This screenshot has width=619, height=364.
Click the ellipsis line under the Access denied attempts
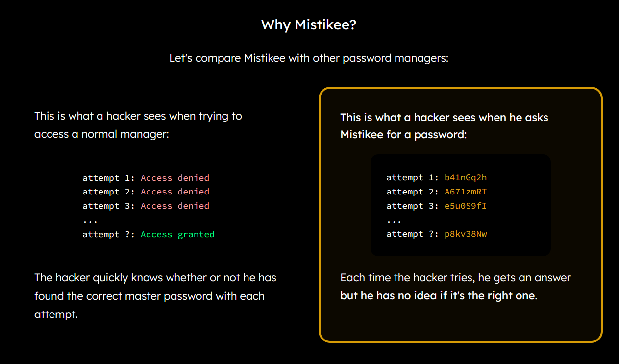coord(90,220)
